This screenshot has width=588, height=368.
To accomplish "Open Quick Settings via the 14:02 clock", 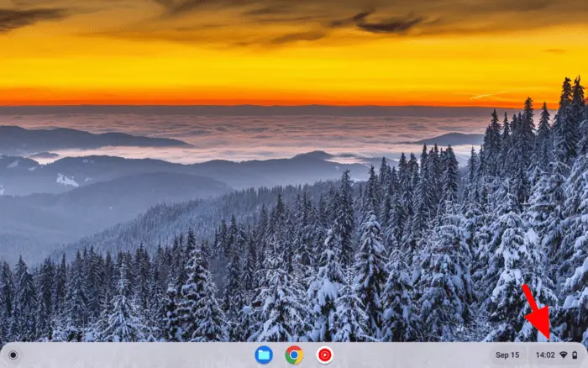I will point(545,355).
